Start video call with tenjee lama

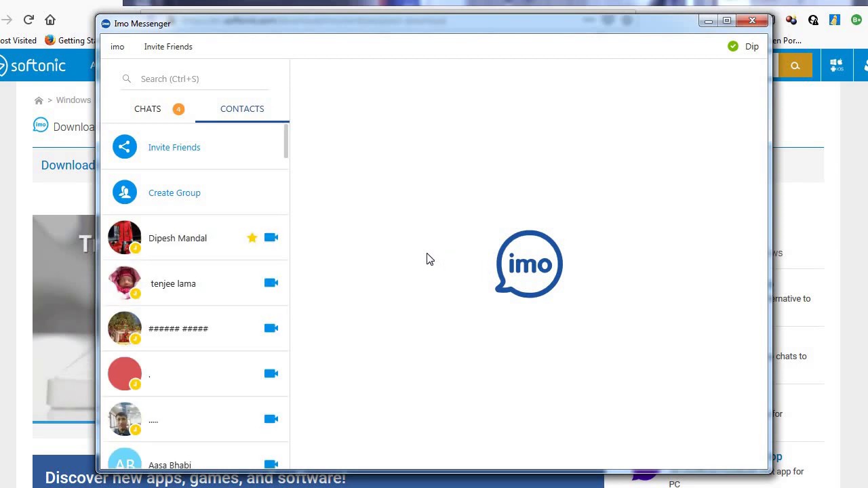tap(271, 283)
